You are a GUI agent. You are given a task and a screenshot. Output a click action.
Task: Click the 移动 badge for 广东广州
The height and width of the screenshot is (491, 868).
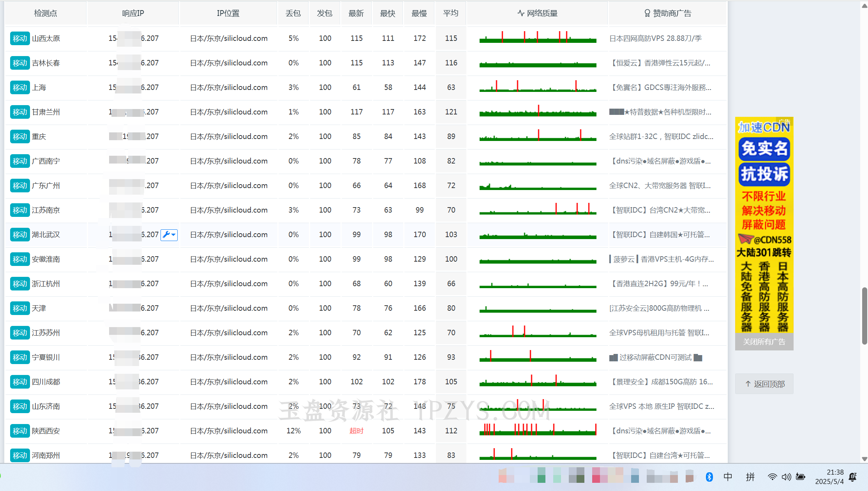20,186
